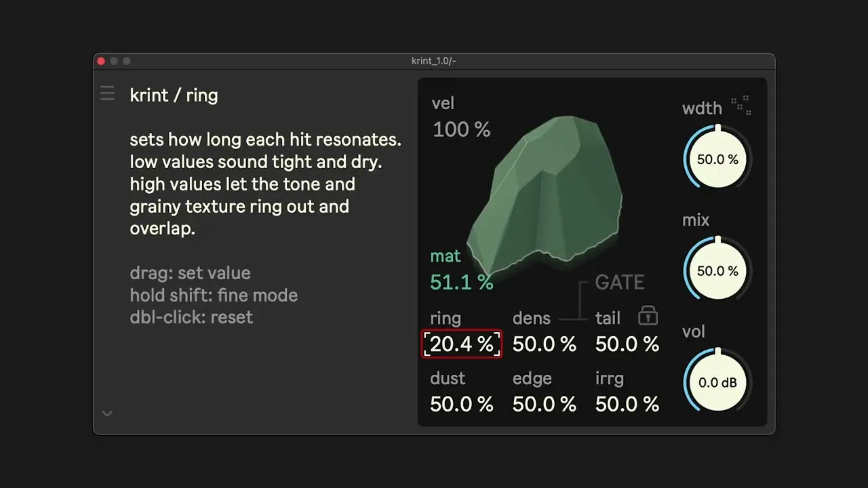Screen dimensions: 868x488
Task: Click the dens value 50.0 %
Action: pyautogui.click(x=545, y=344)
